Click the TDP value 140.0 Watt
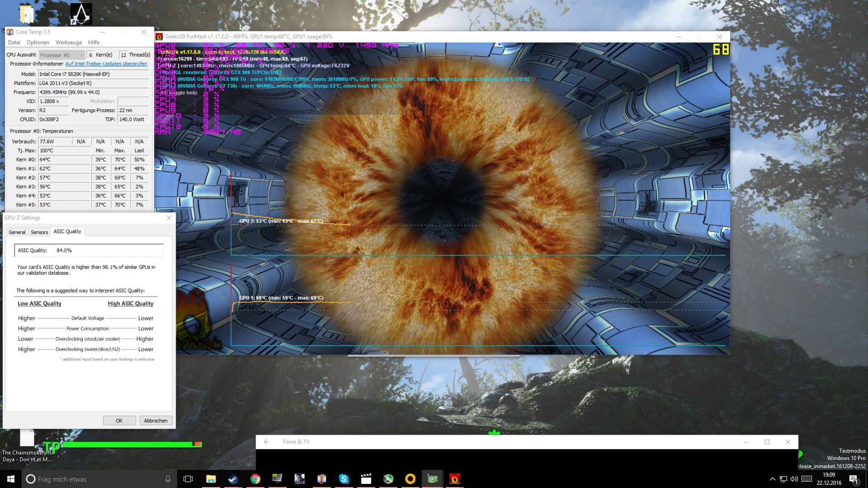This screenshot has width=868, height=488. 133,119
